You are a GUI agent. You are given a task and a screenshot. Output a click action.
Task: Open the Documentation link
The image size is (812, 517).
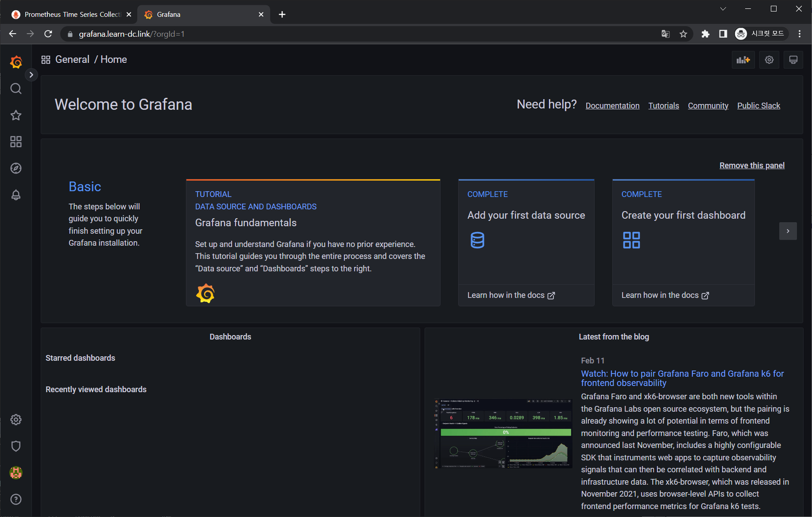click(x=612, y=106)
